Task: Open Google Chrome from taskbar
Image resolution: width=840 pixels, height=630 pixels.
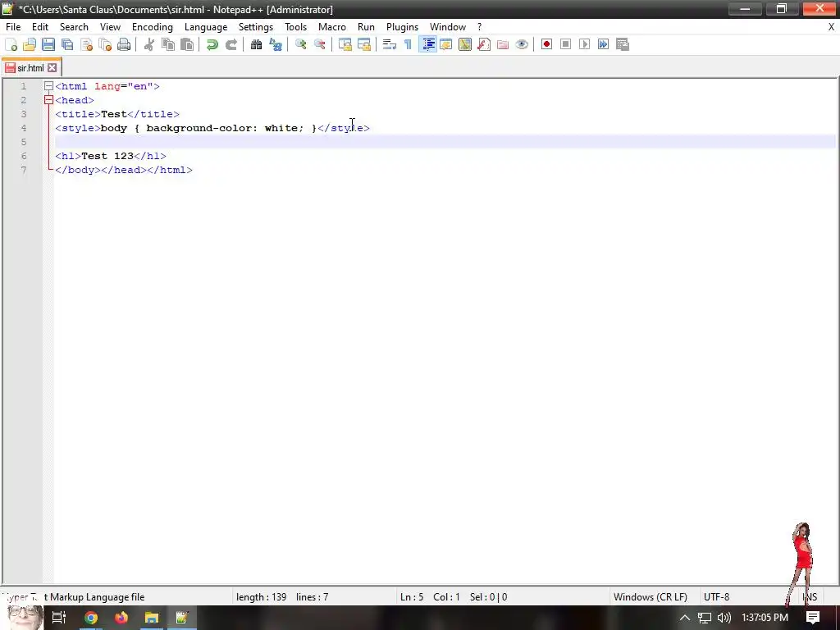Action: [x=91, y=618]
